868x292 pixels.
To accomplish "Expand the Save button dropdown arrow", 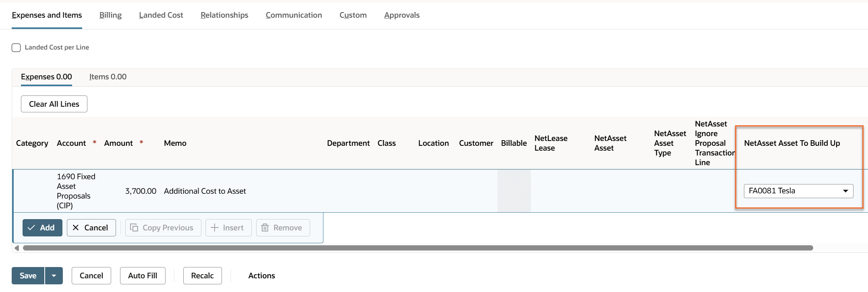I will [54, 275].
